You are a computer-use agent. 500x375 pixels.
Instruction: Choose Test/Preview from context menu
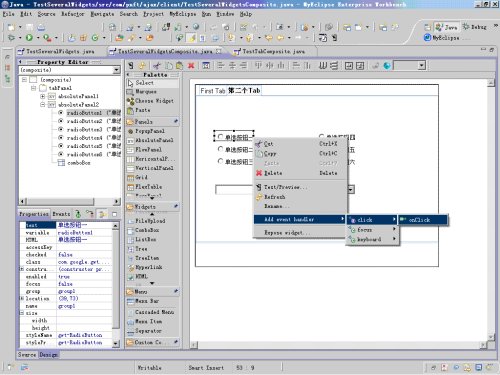(300, 187)
